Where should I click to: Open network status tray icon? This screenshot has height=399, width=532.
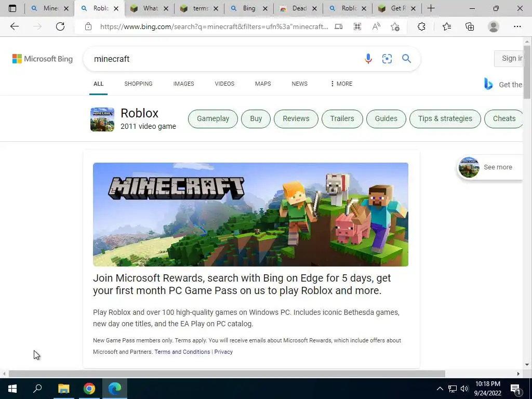click(453, 389)
